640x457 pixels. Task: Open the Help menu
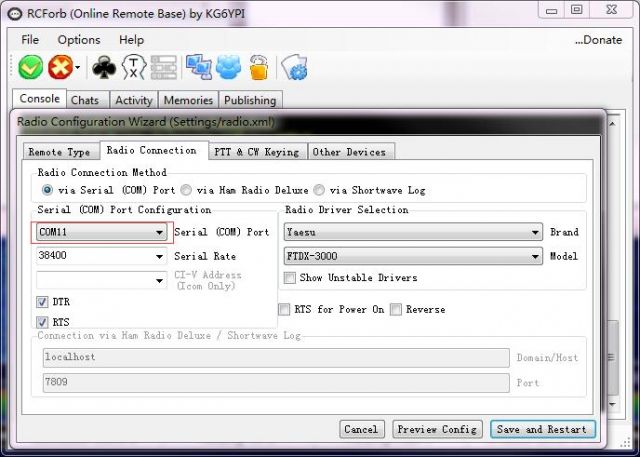(131, 40)
